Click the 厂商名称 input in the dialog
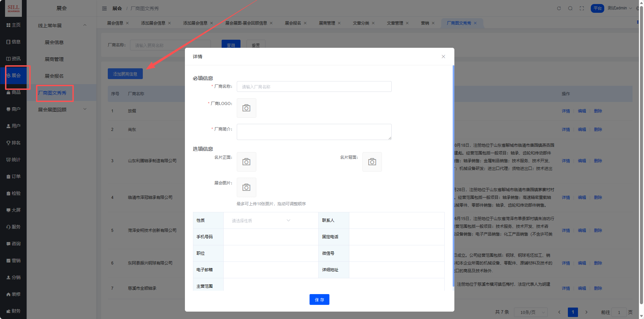The image size is (644, 319). click(314, 87)
